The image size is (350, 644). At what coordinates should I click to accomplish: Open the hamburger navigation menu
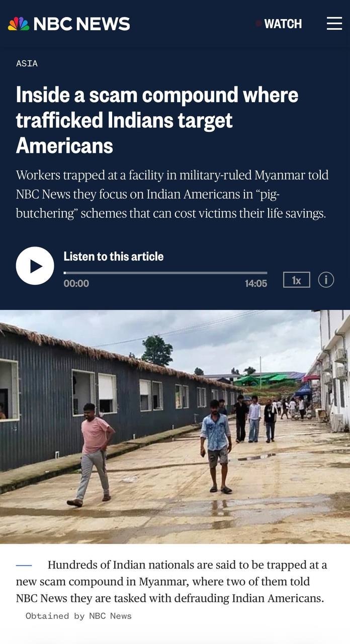334,23
